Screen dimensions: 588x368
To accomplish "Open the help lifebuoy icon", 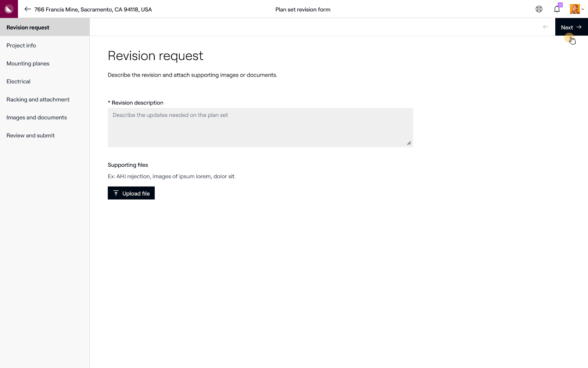I will 539,9.
